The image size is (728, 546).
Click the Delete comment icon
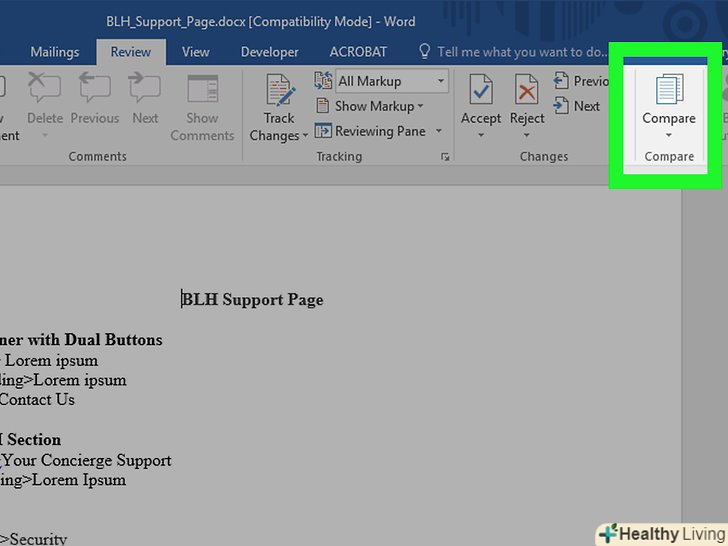pyautogui.click(x=44, y=92)
